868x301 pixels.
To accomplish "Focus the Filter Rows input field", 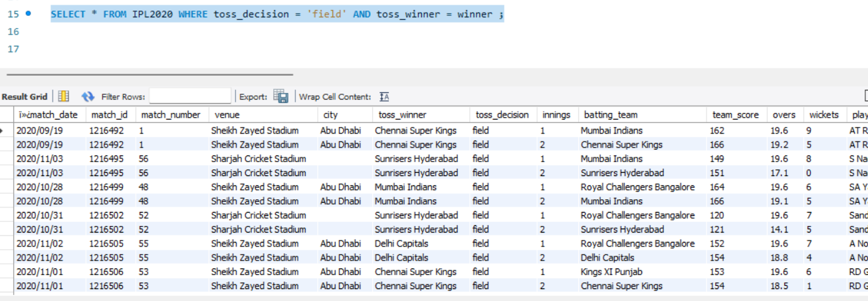I will 190,96.
